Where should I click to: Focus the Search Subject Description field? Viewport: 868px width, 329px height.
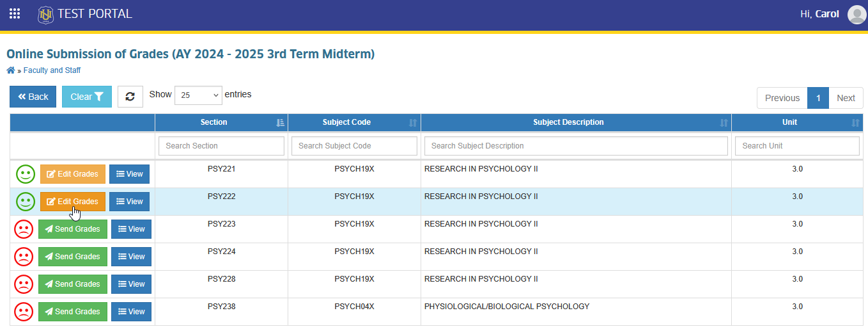tap(576, 146)
